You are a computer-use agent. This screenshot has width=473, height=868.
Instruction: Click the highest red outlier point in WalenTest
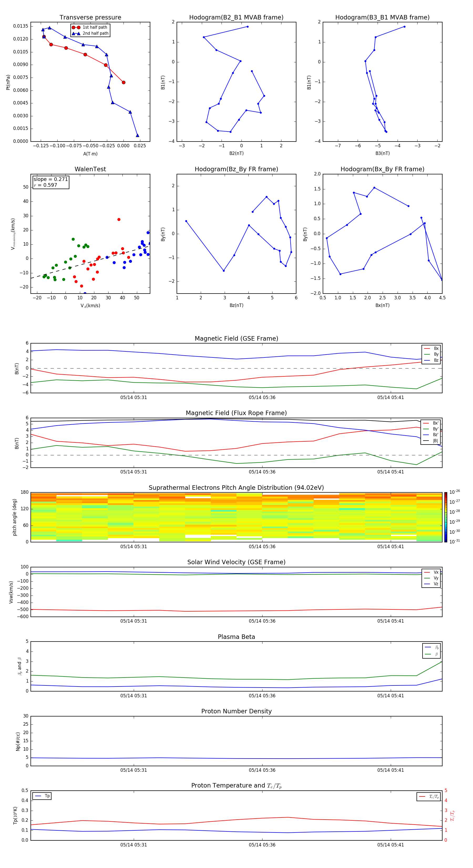[x=119, y=220]
